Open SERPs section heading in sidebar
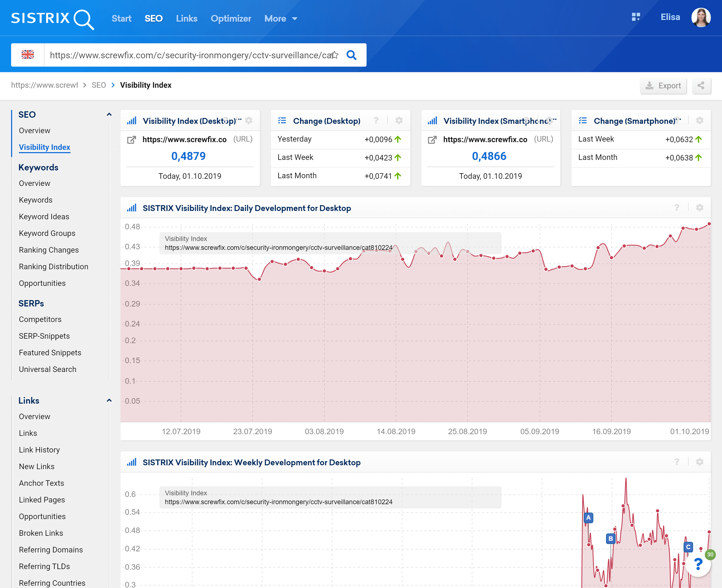Image resolution: width=722 pixels, height=588 pixels. coord(31,303)
